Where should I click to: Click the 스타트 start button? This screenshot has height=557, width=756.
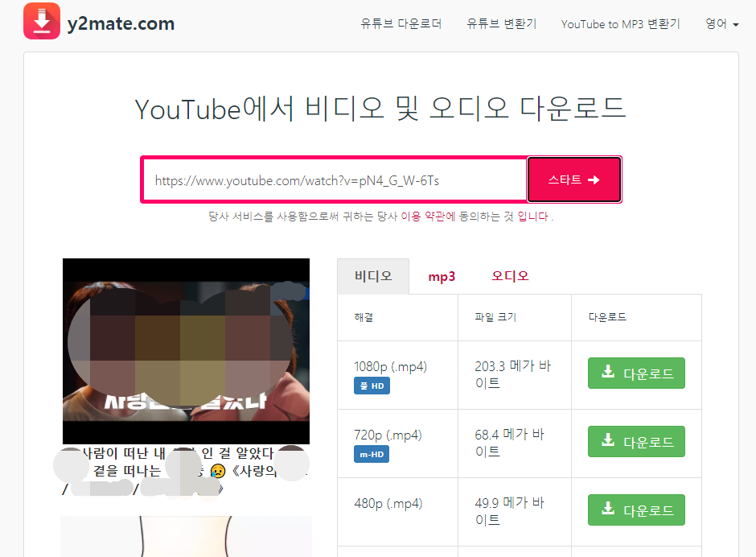573,179
